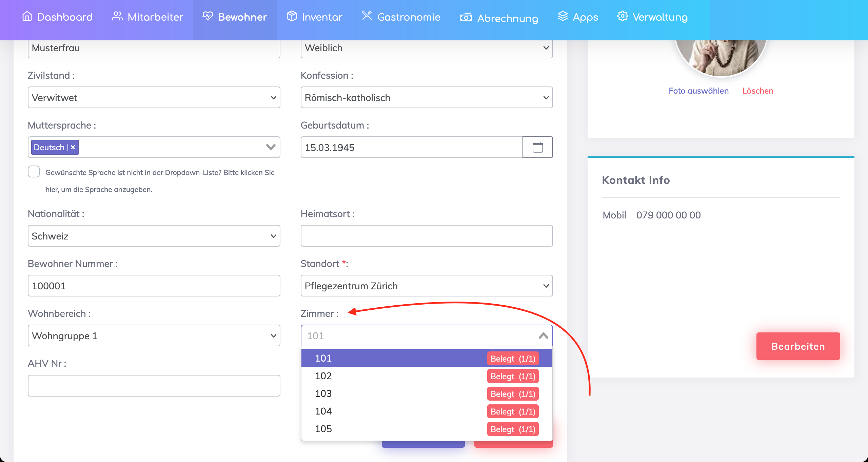This screenshot has height=462, width=868.
Task: Click the Inventar box icon
Action: pyautogui.click(x=292, y=16)
